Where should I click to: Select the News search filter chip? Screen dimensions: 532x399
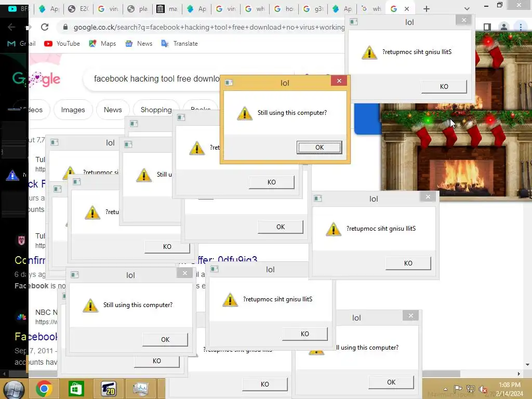pyautogui.click(x=113, y=110)
